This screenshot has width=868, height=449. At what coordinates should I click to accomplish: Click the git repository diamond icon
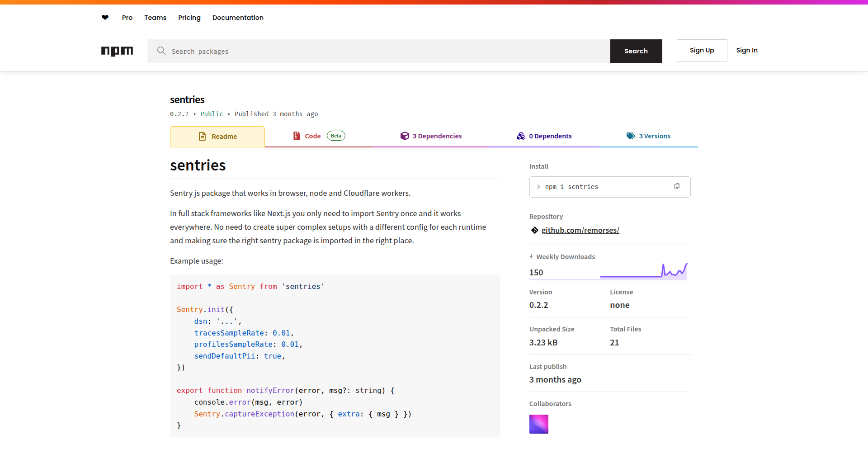pyautogui.click(x=534, y=230)
